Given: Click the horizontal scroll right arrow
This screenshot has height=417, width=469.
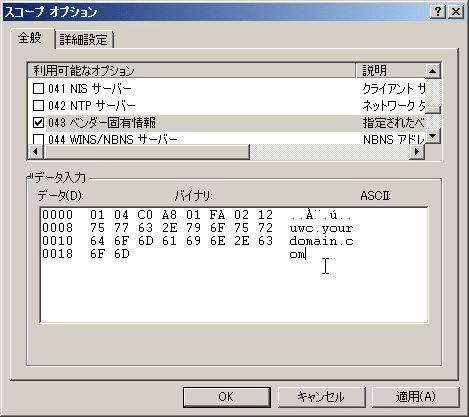Looking at the screenshot, I should coord(417,152).
